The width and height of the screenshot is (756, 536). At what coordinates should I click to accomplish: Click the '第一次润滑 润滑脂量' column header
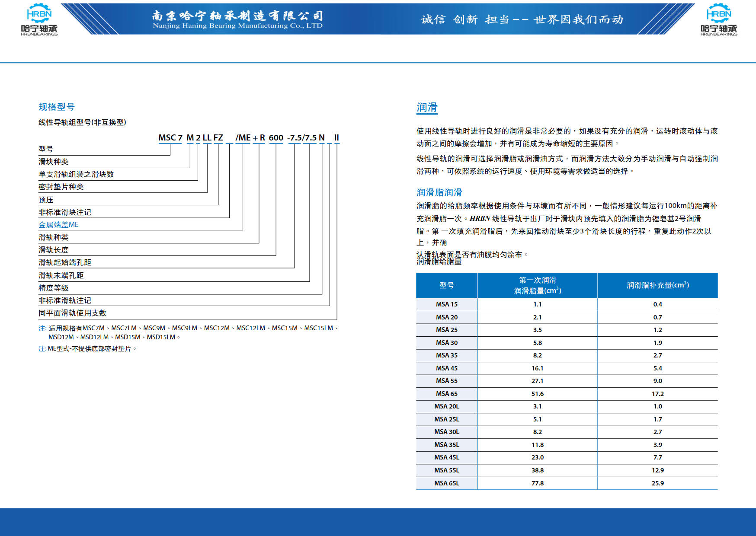click(x=538, y=285)
